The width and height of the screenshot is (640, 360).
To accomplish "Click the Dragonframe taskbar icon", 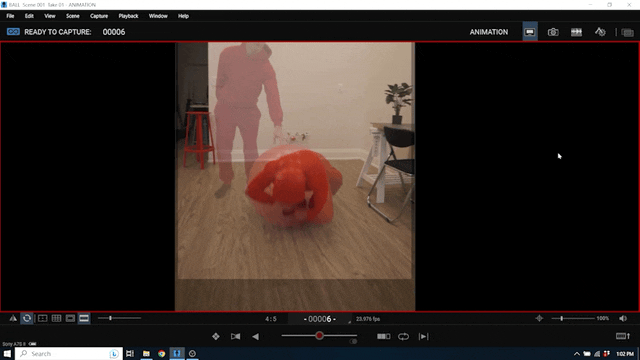I will click(x=177, y=353).
